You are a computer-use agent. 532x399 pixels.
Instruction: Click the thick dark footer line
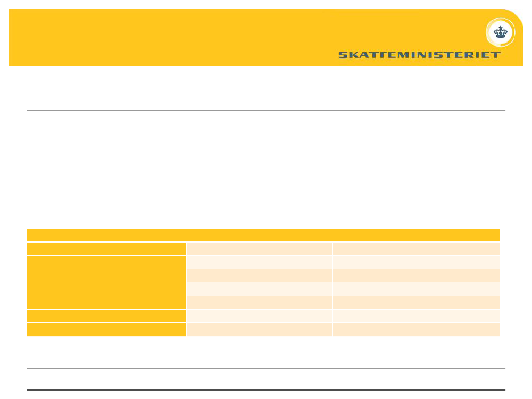pyautogui.click(x=266, y=390)
